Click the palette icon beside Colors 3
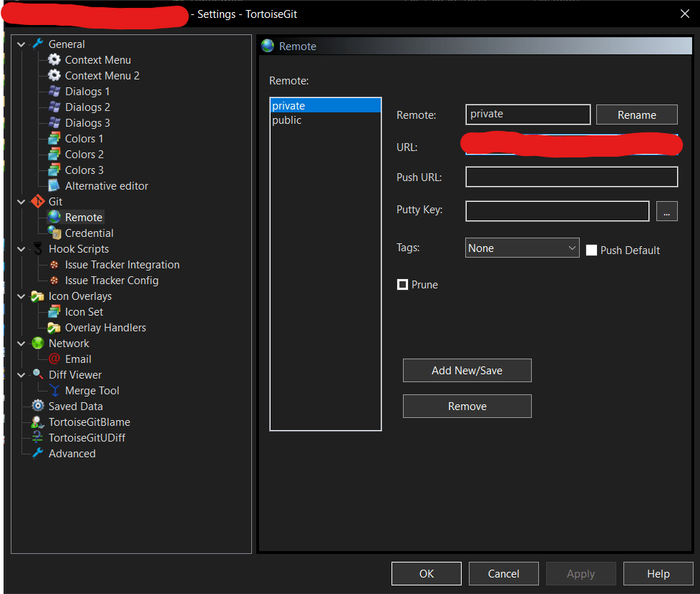This screenshot has height=594, width=700. click(54, 170)
